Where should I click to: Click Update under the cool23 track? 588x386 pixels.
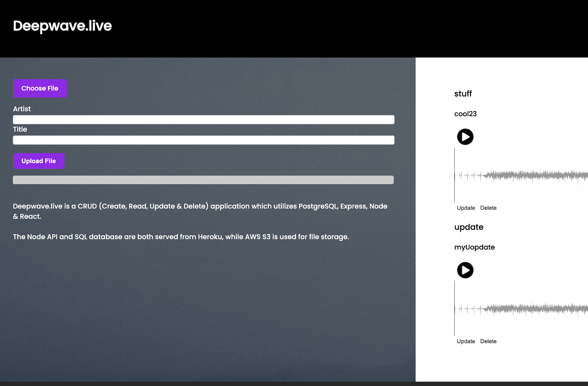[x=466, y=208]
